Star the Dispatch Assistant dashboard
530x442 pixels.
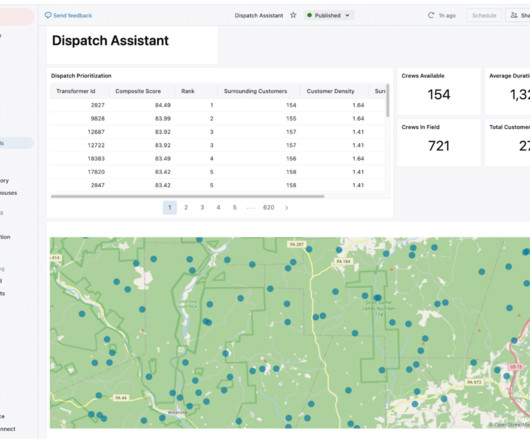[x=293, y=15]
